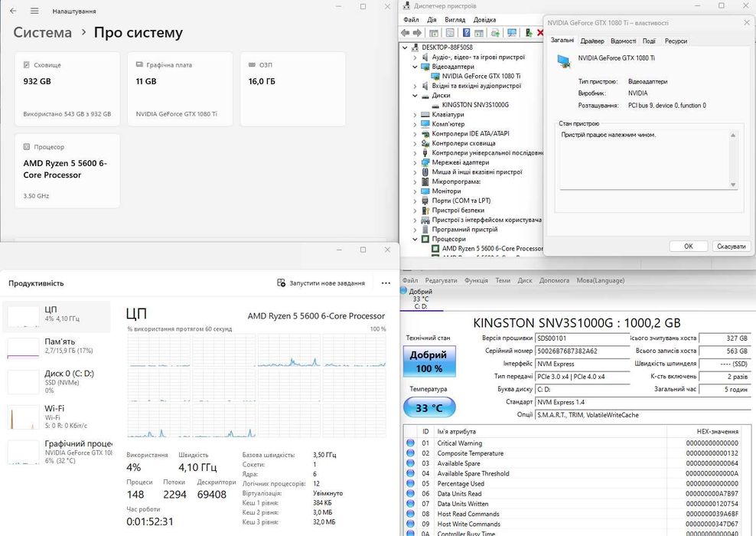Switch to the Ресурси tab
The image size is (756, 536).
click(676, 41)
